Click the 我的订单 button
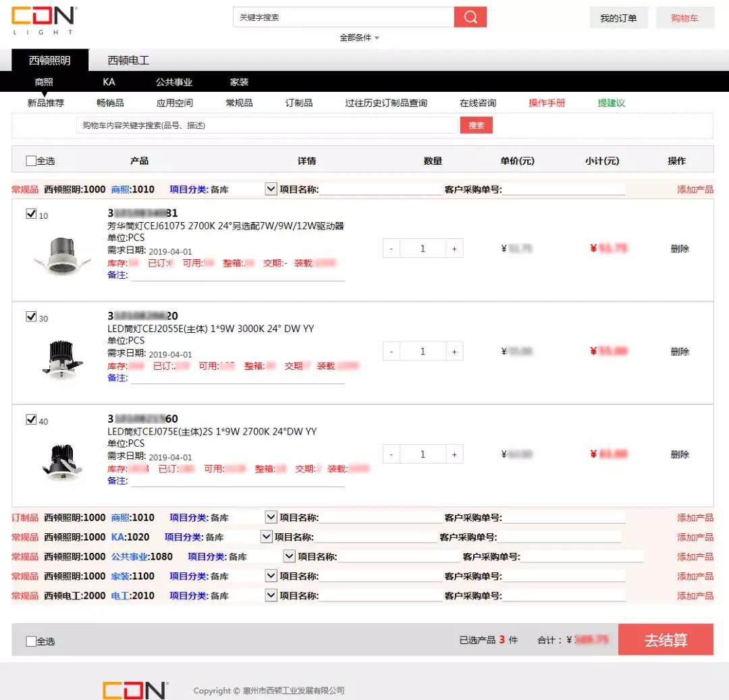The width and height of the screenshot is (729, 700). tap(619, 18)
